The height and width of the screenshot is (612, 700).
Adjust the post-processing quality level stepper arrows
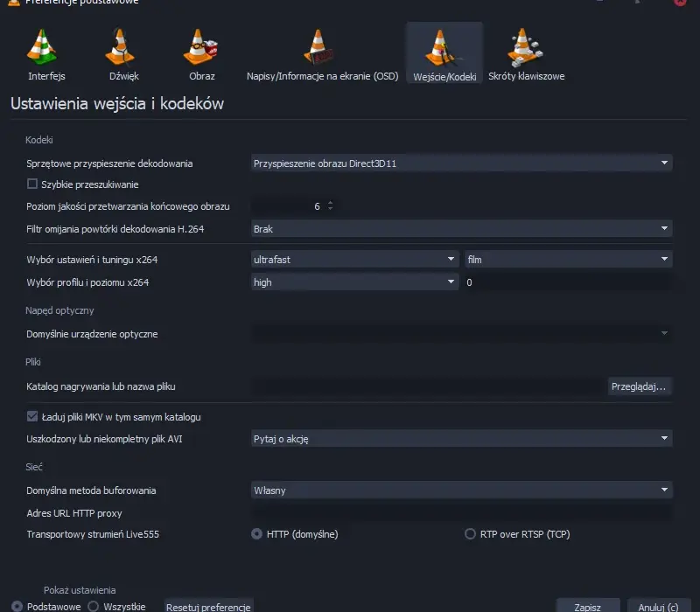tap(331, 205)
